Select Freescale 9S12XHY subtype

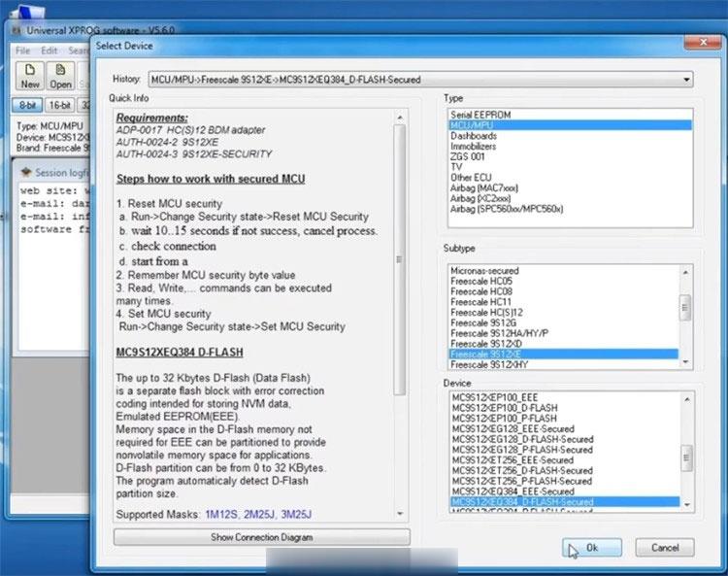pyautogui.click(x=564, y=364)
